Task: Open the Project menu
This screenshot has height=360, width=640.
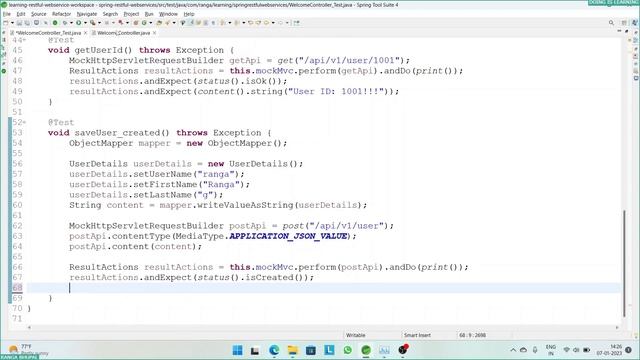Action: 131,14
